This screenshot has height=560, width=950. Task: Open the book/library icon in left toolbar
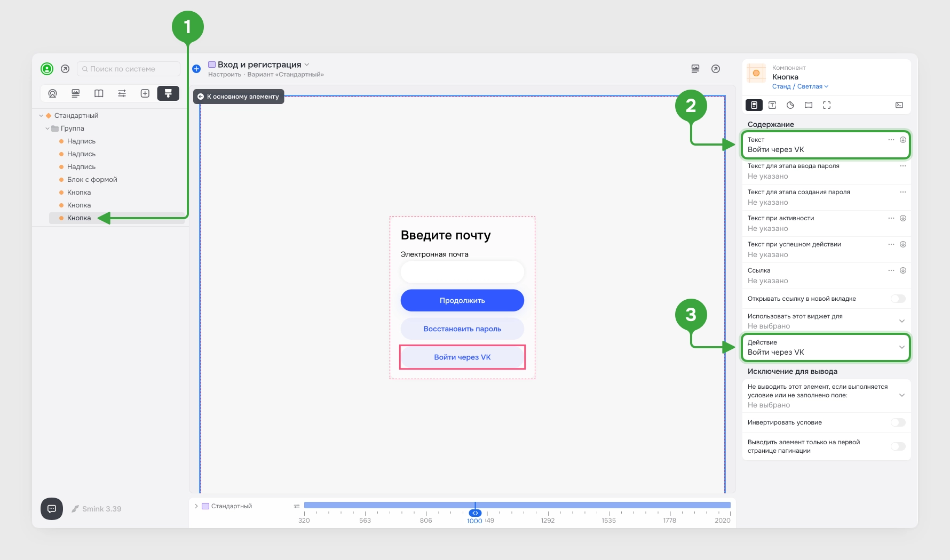99,93
